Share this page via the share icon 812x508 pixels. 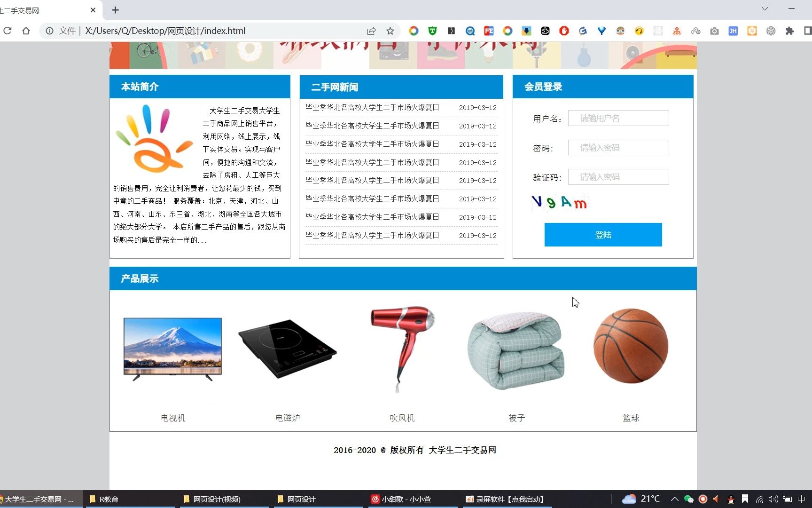click(x=371, y=31)
